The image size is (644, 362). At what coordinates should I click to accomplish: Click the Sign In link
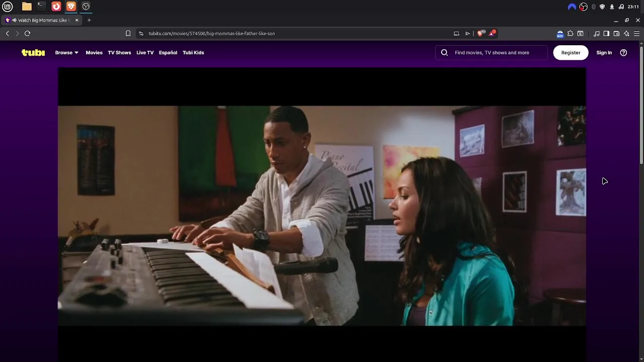click(x=604, y=52)
